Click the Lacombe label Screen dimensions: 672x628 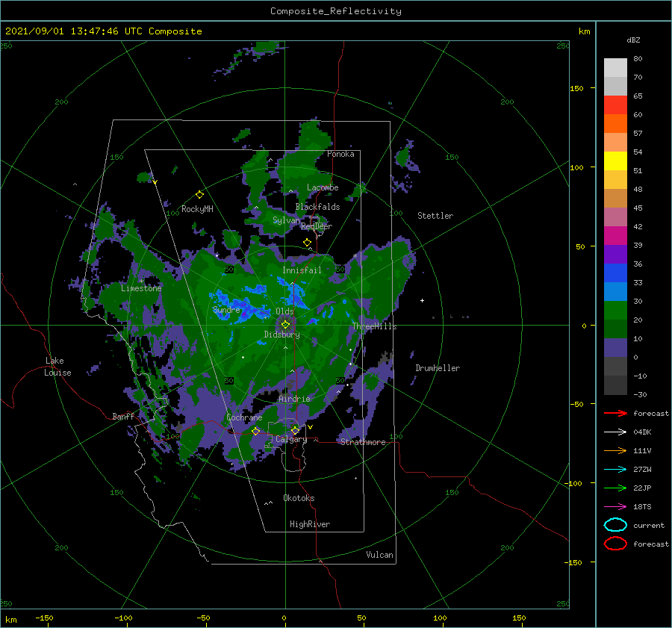(x=323, y=187)
